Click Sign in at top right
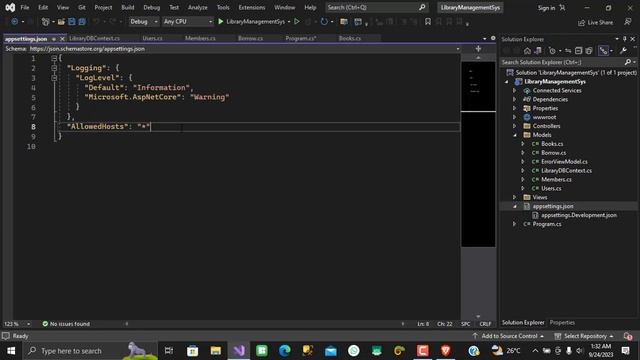 click(x=546, y=8)
